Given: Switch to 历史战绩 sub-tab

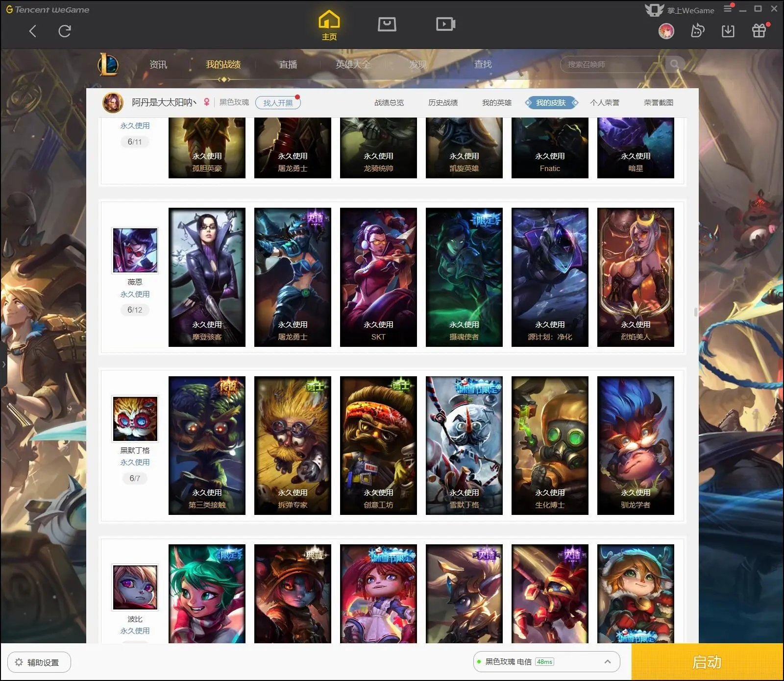Looking at the screenshot, I should point(443,102).
